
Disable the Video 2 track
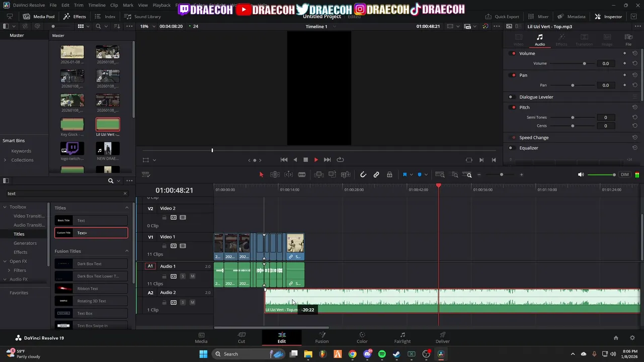click(x=183, y=218)
